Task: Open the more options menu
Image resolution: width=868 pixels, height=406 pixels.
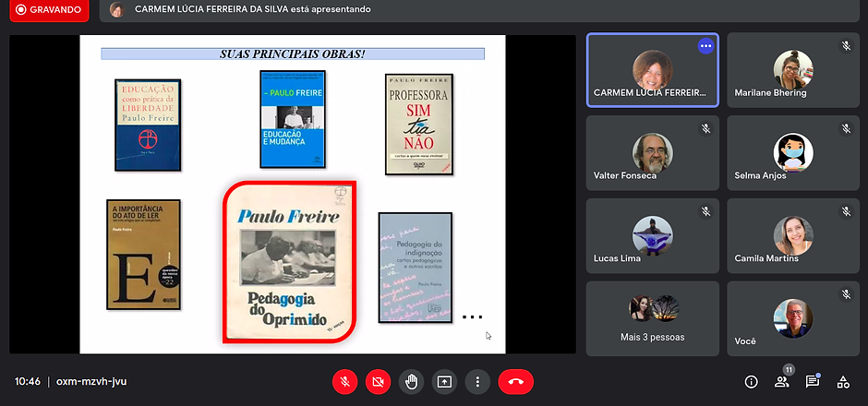Action: (477, 382)
